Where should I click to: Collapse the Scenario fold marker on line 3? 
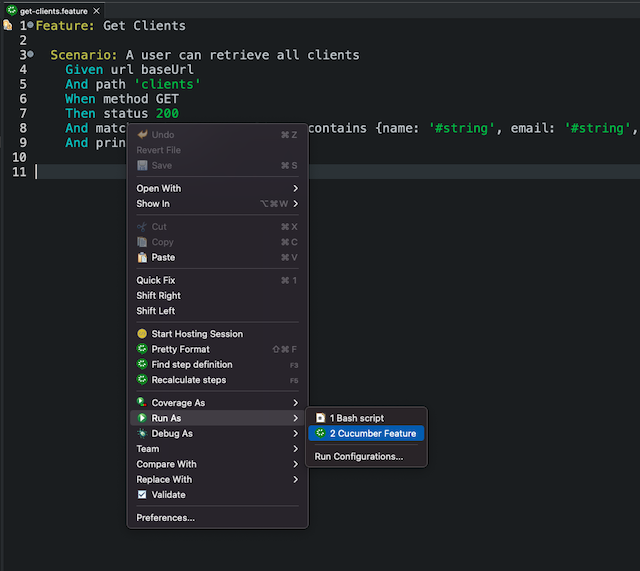coord(30,54)
